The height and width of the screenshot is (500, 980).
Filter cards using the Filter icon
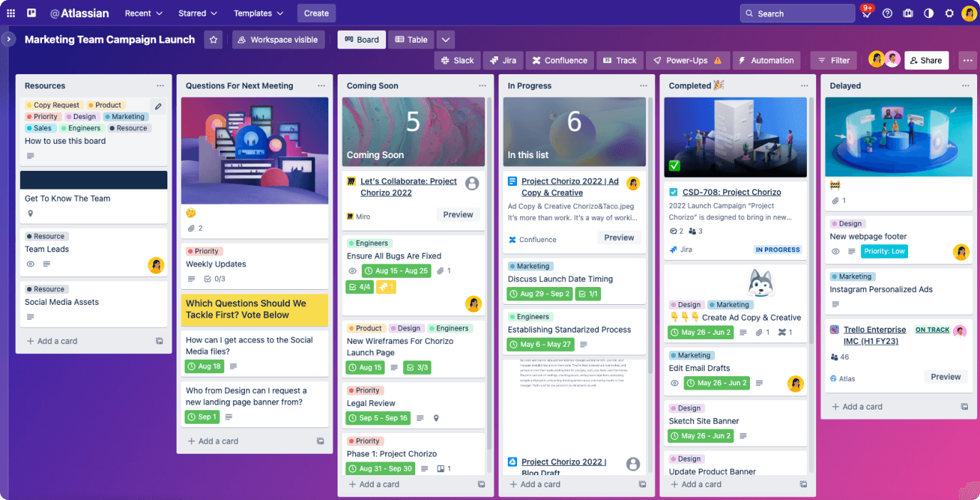point(833,61)
